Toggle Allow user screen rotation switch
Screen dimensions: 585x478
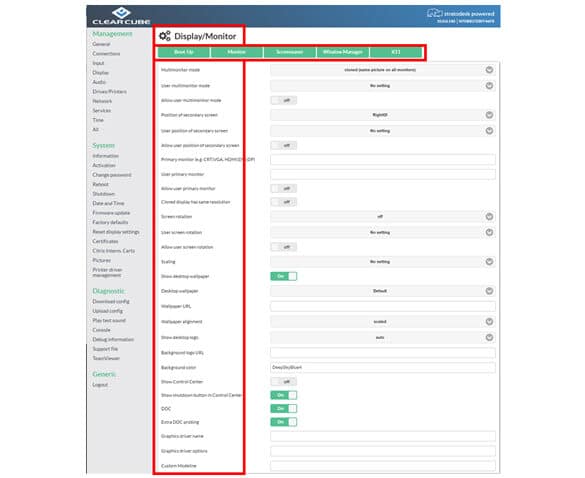click(284, 247)
